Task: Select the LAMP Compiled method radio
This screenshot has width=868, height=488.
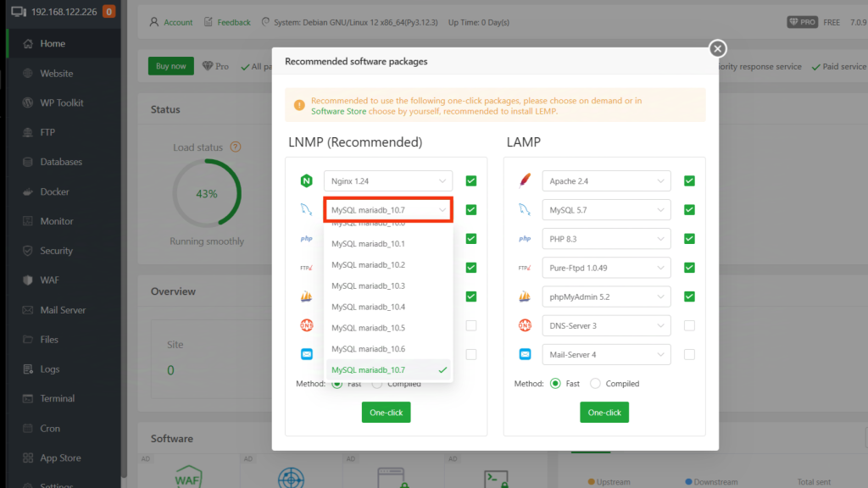Action: click(x=595, y=384)
